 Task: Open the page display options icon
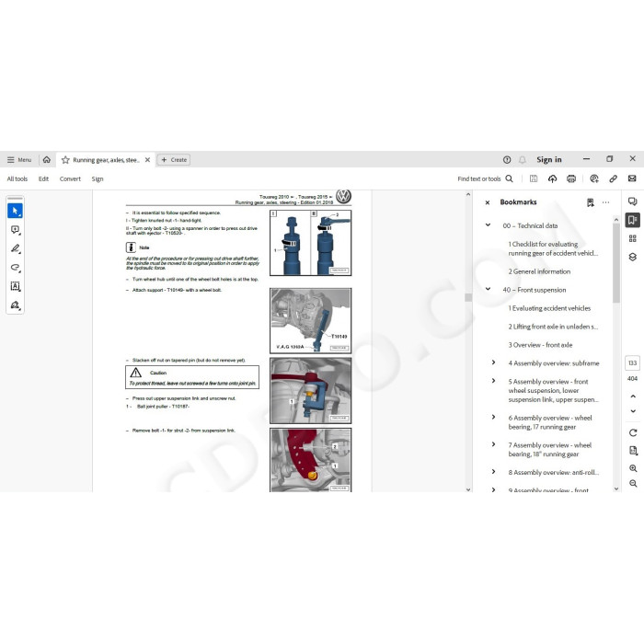(633, 451)
